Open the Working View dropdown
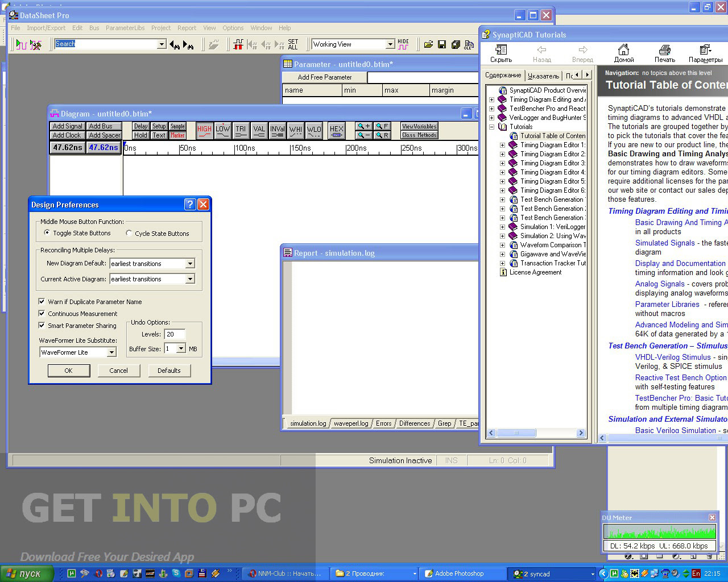728x582 pixels. [390, 44]
